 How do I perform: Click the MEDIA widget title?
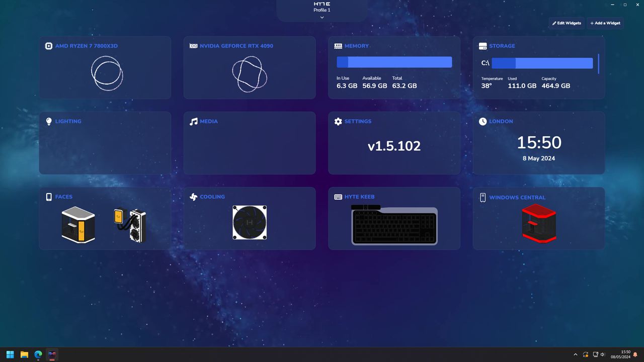click(209, 121)
